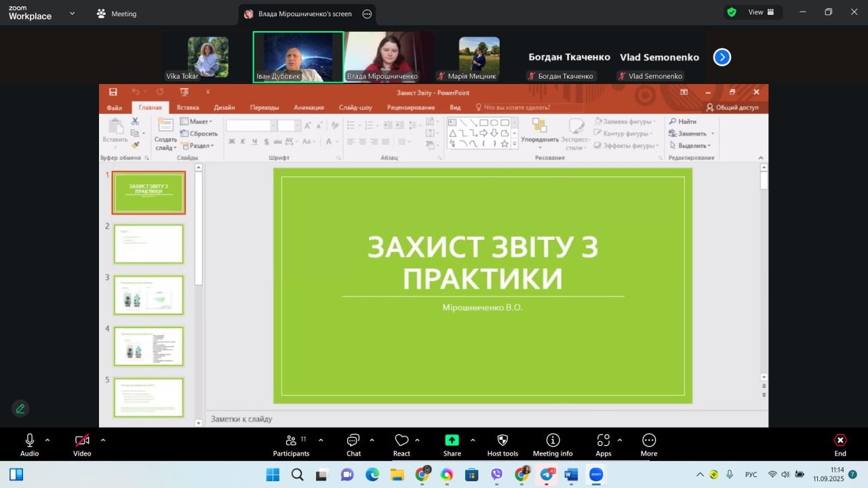Screen dimensions: 868x488
Task: Show next participants with blue arrow
Action: coord(722,58)
